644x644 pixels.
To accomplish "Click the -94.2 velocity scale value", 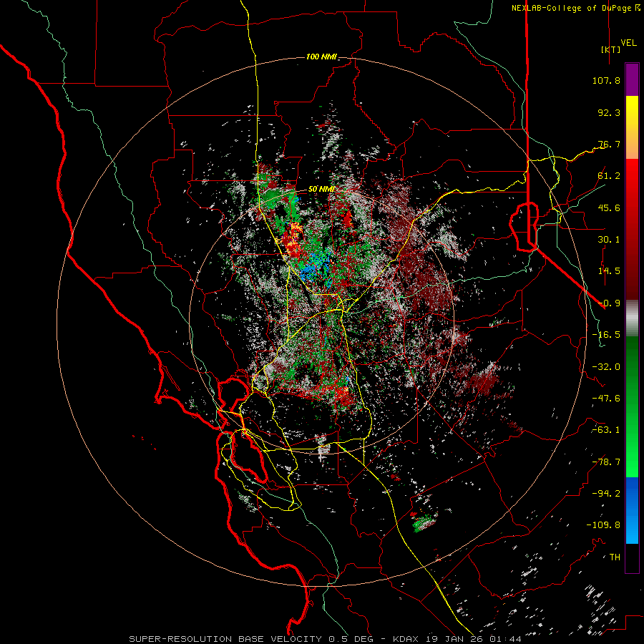I will tap(606, 494).
